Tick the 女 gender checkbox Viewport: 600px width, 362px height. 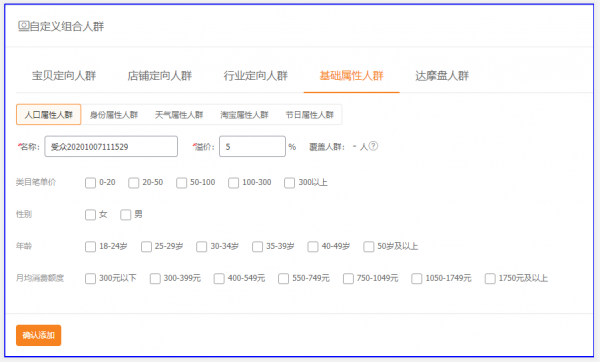coord(90,215)
